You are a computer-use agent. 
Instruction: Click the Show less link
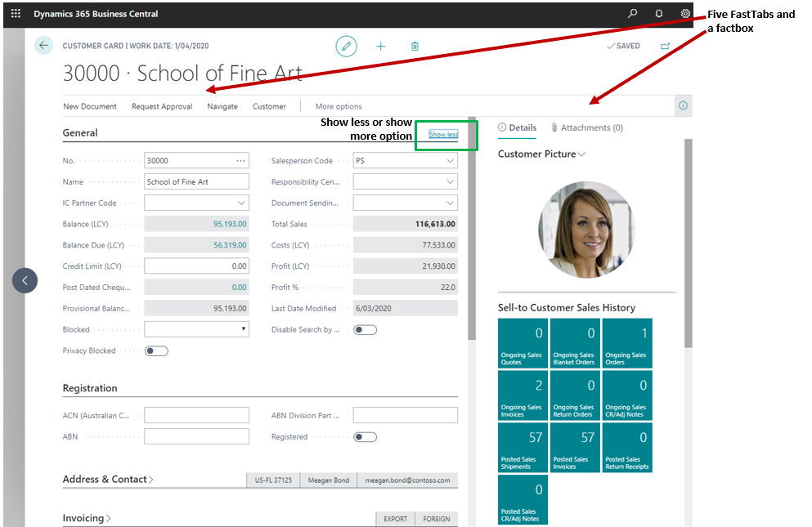click(x=443, y=135)
